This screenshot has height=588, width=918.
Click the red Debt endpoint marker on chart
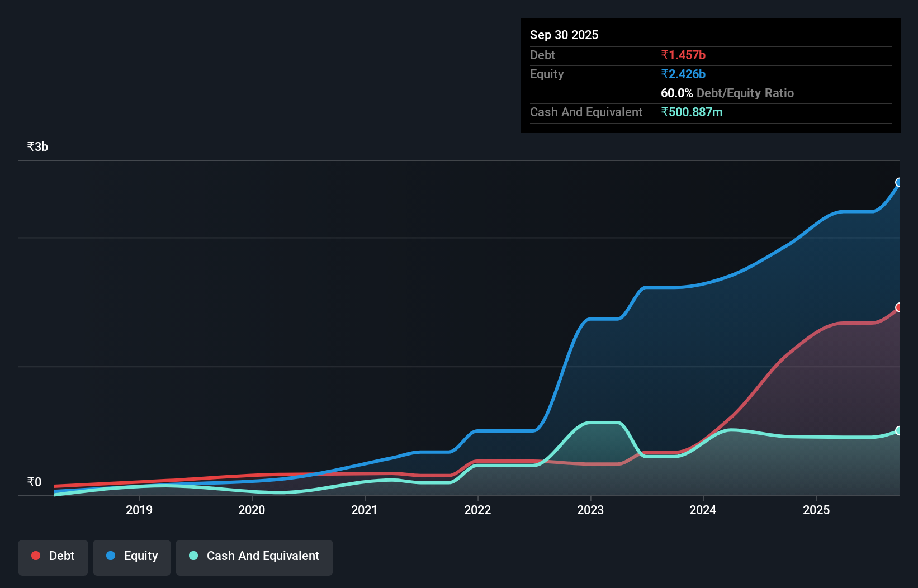click(898, 307)
